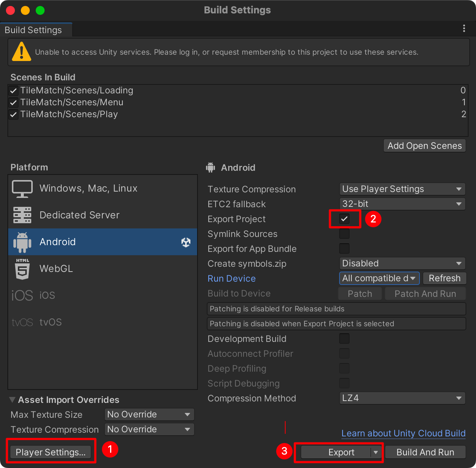Select the Android platform row
Image resolution: width=476 pixels, height=468 pixels.
point(103,242)
